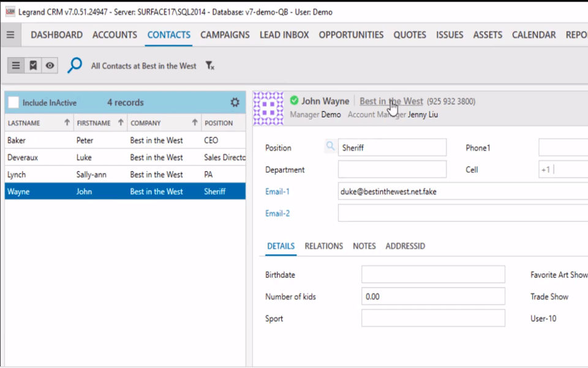Open the CAMPAIGNS menu

tap(225, 35)
